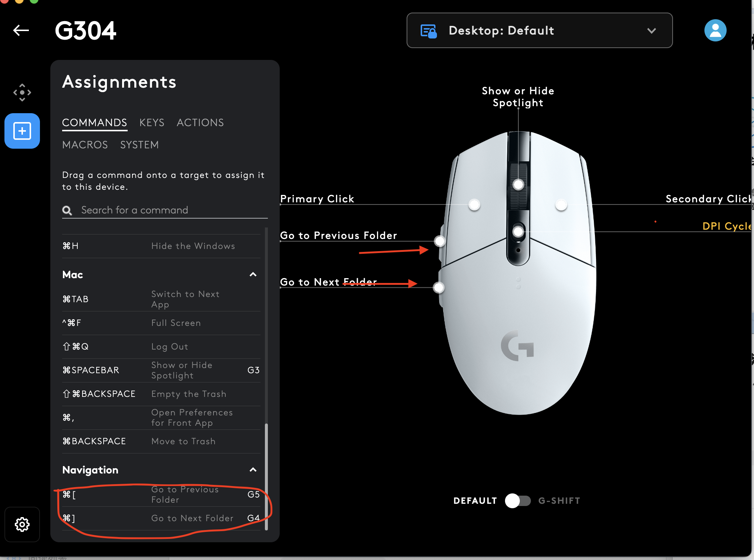Click the Primary Click assignment label
754x560 pixels.
[317, 199]
